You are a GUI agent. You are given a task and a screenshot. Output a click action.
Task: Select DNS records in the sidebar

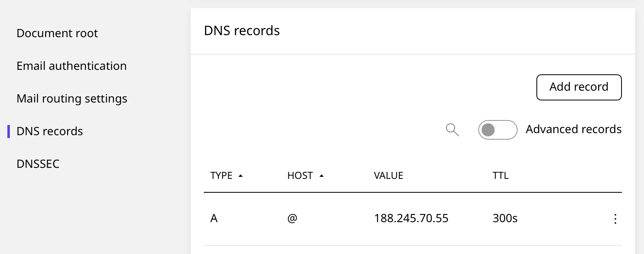tap(49, 131)
